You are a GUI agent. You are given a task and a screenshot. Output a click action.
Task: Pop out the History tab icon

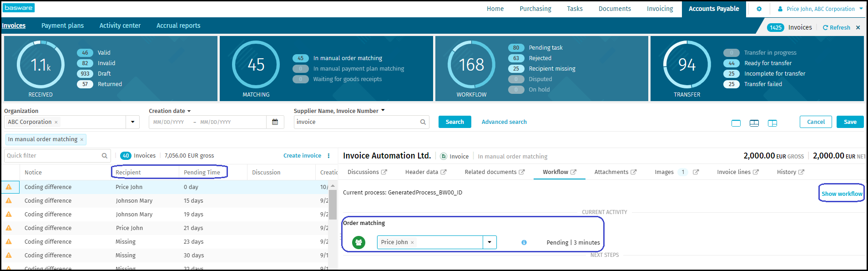click(x=801, y=172)
